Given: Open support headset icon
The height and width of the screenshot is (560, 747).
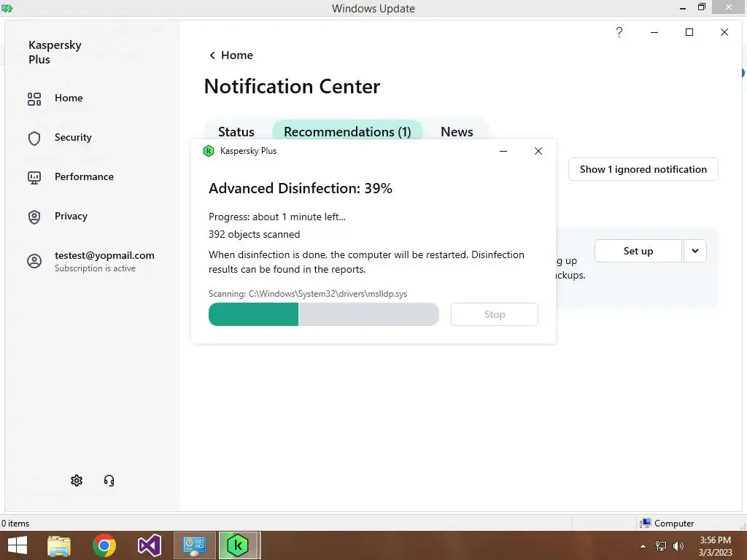Looking at the screenshot, I should click(109, 481).
